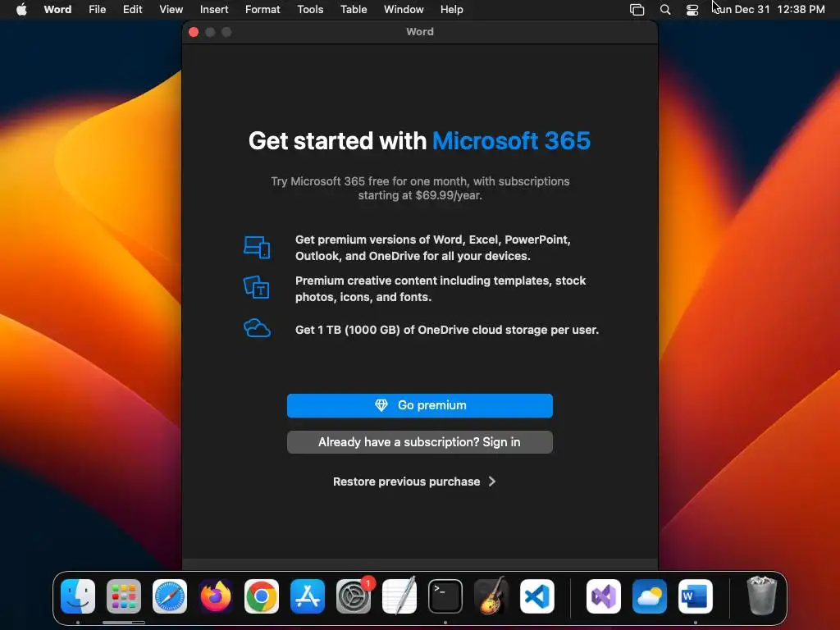The height and width of the screenshot is (630, 840).
Task: Open the Help menu
Action: pos(452,10)
